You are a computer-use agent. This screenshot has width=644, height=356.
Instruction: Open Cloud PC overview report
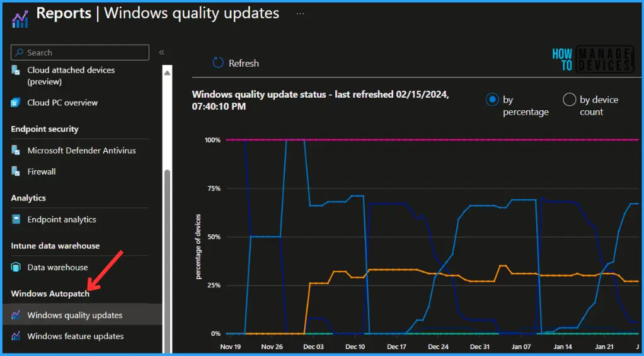pyautogui.click(x=62, y=103)
